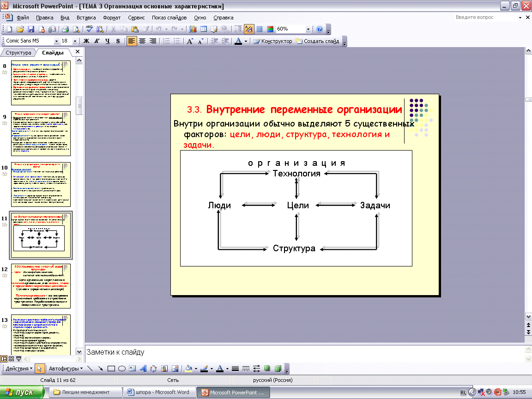Image resolution: width=532 pixels, height=399 pixels.
Task: Insert a chart via chart icon
Action: (x=193, y=29)
